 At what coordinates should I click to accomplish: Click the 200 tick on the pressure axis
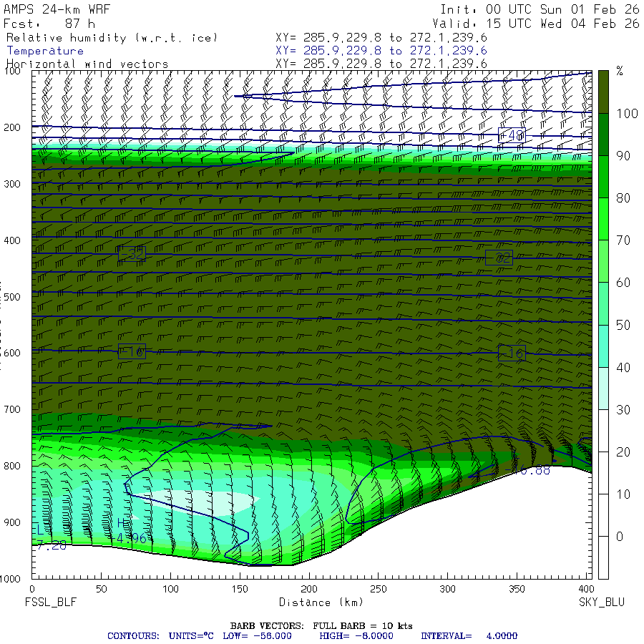(12, 128)
